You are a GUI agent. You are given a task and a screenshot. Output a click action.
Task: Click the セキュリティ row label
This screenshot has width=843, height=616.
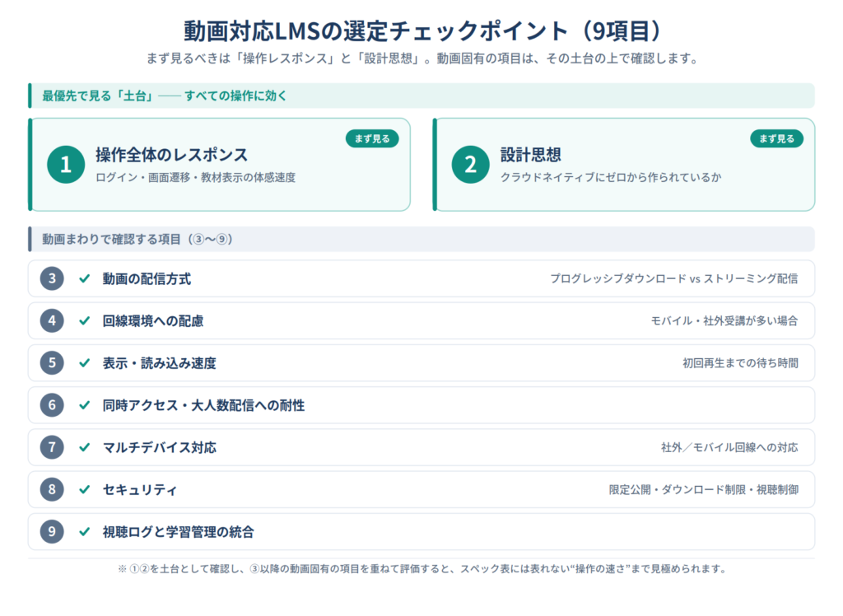click(x=140, y=489)
